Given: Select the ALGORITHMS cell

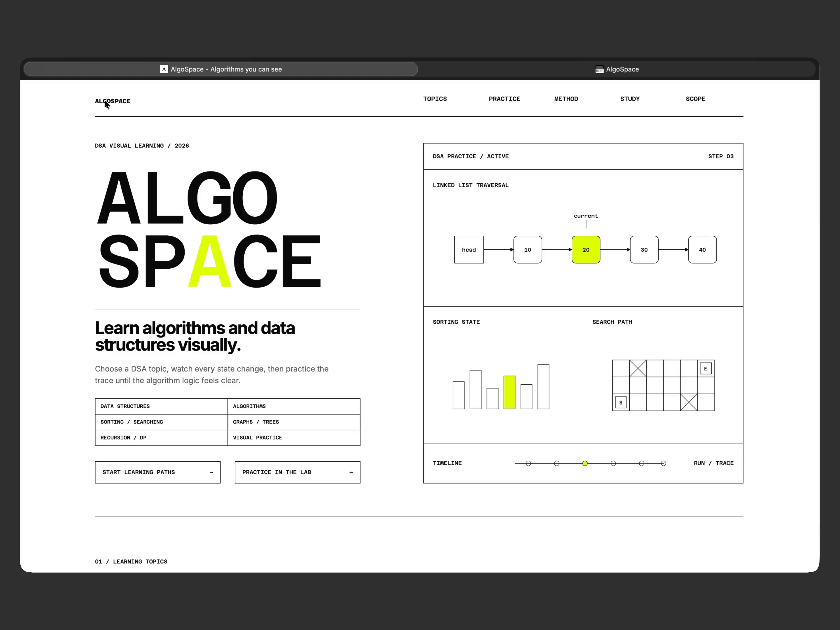Looking at the screenshot, I should [x=294, y=406].
